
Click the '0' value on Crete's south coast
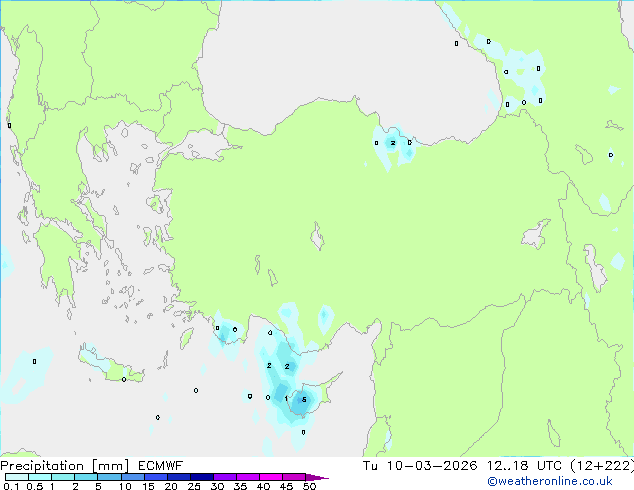124,379
